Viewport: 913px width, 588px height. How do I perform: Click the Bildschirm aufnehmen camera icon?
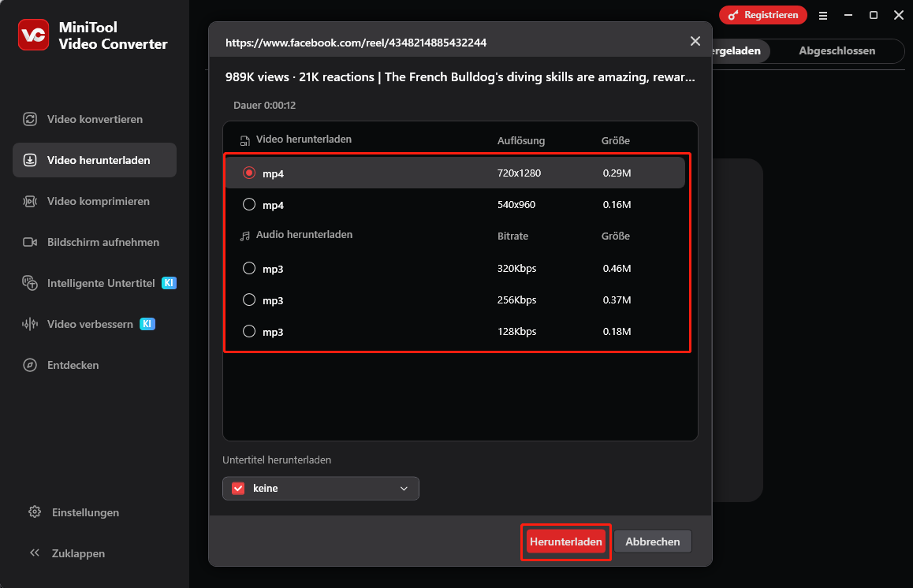(30, 242)
